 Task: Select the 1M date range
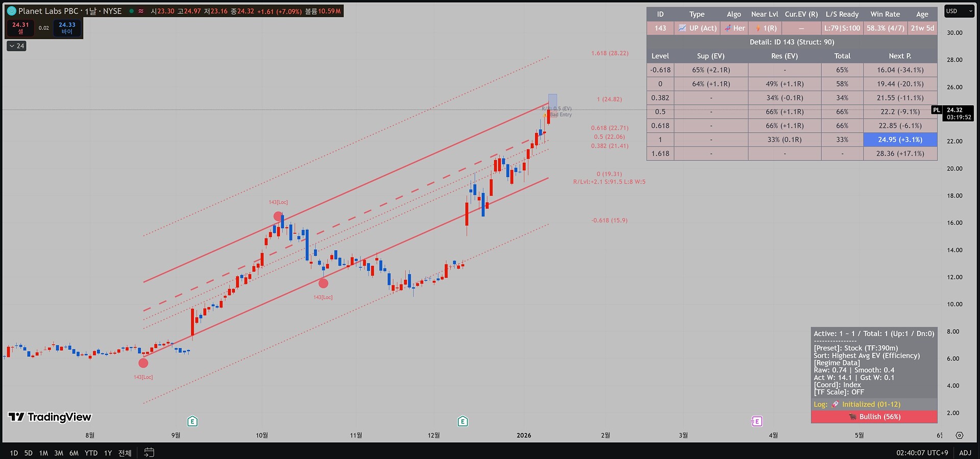(x=43, y=453)
